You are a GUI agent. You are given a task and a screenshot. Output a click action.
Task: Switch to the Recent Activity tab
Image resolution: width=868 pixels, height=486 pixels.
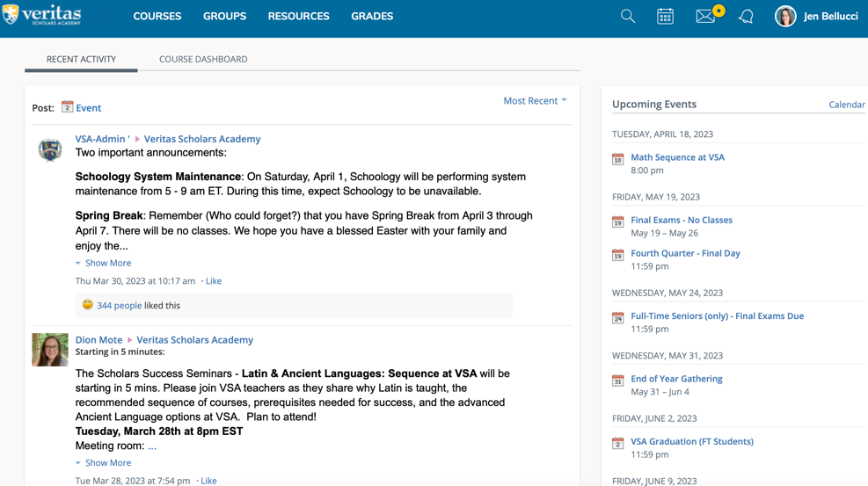click(82, 59)
